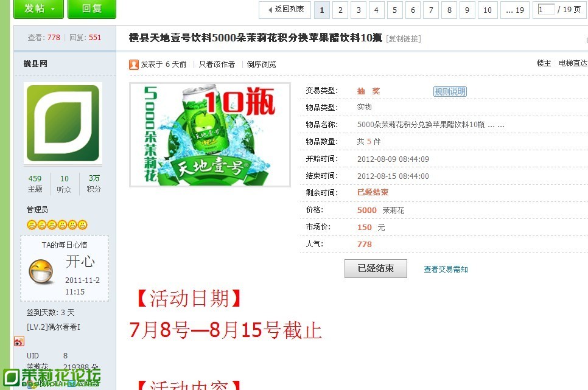
Task: Open 规则说明 rules explanation
Action: [x=450, y=91]
